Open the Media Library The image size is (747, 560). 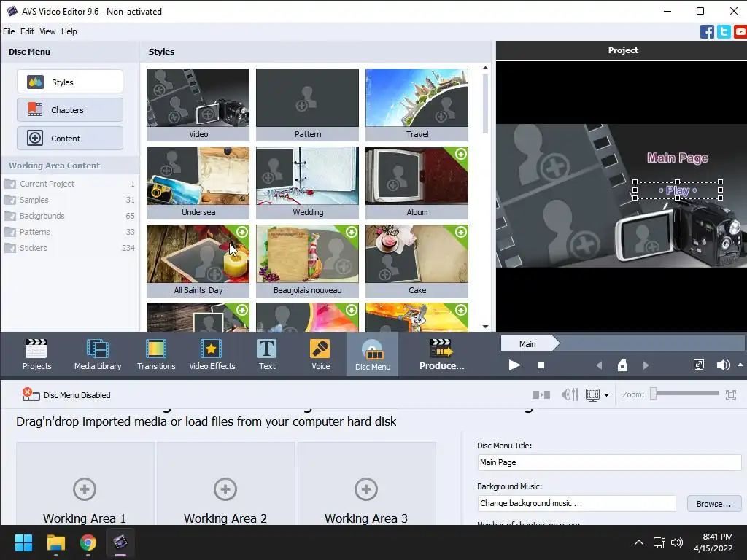[98, 354]
